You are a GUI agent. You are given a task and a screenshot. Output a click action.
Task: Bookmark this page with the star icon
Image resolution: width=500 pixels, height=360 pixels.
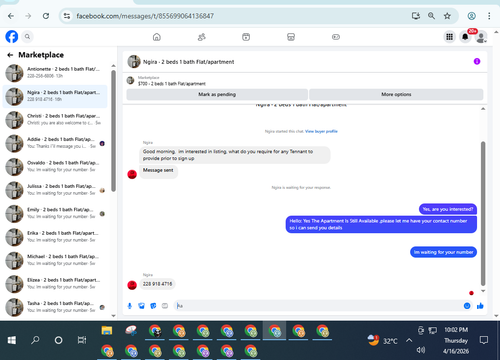447,16
